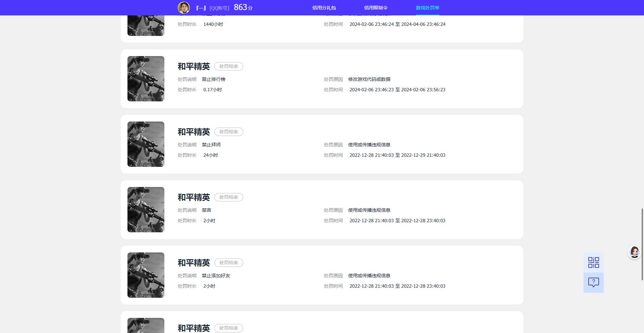Click the 和平精英 title on the bottom partially visible card
The height and width of the screenshot is (333, 644).
[194, 328]
